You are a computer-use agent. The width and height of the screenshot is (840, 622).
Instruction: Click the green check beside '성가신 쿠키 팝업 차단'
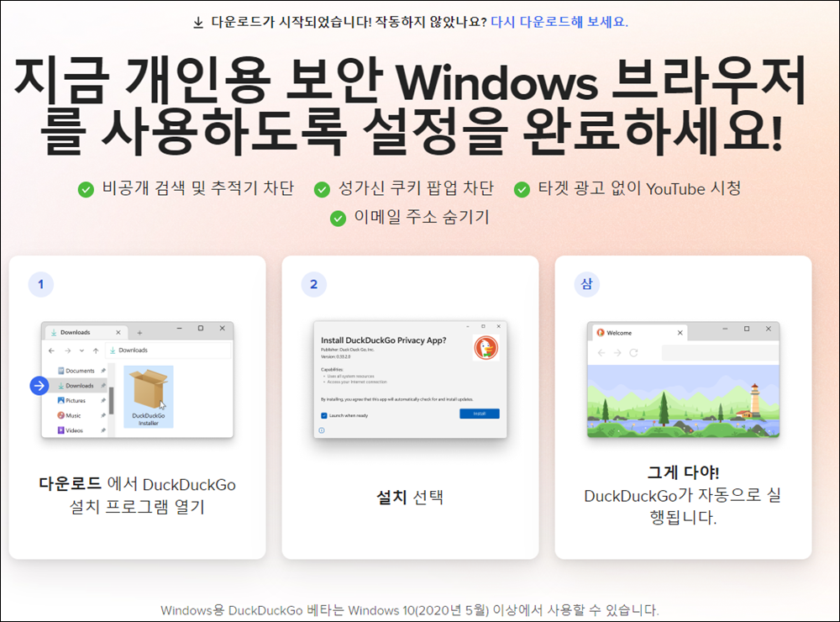322,189
